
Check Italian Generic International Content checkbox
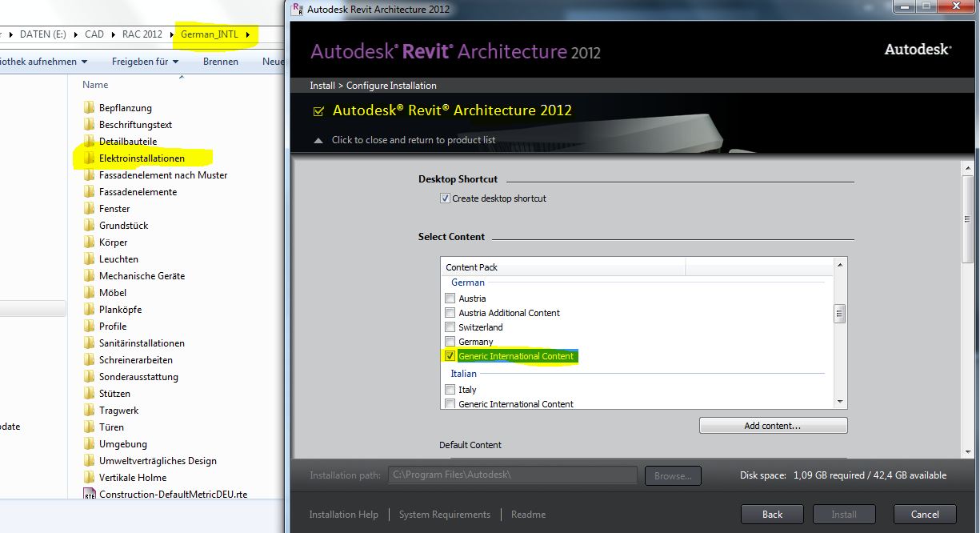450,404
